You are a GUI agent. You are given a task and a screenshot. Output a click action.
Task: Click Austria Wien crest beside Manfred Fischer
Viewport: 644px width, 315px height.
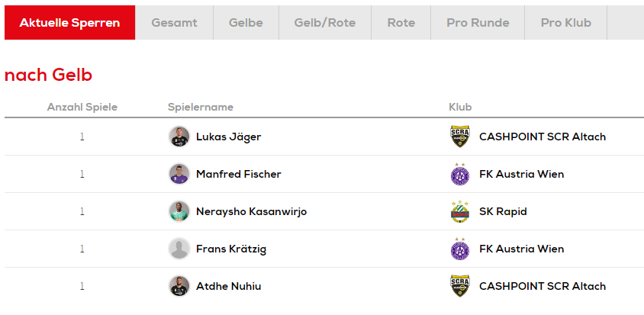point(459,174)
